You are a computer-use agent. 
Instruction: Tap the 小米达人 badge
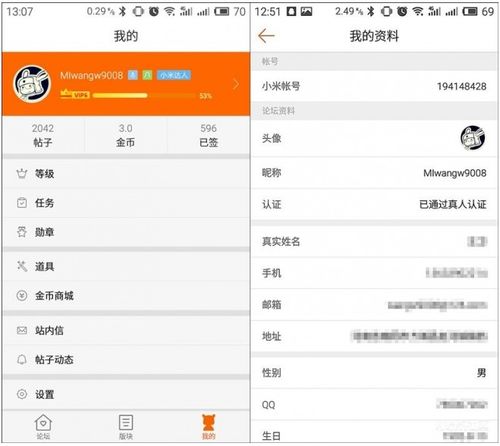(x=174, y=75)
